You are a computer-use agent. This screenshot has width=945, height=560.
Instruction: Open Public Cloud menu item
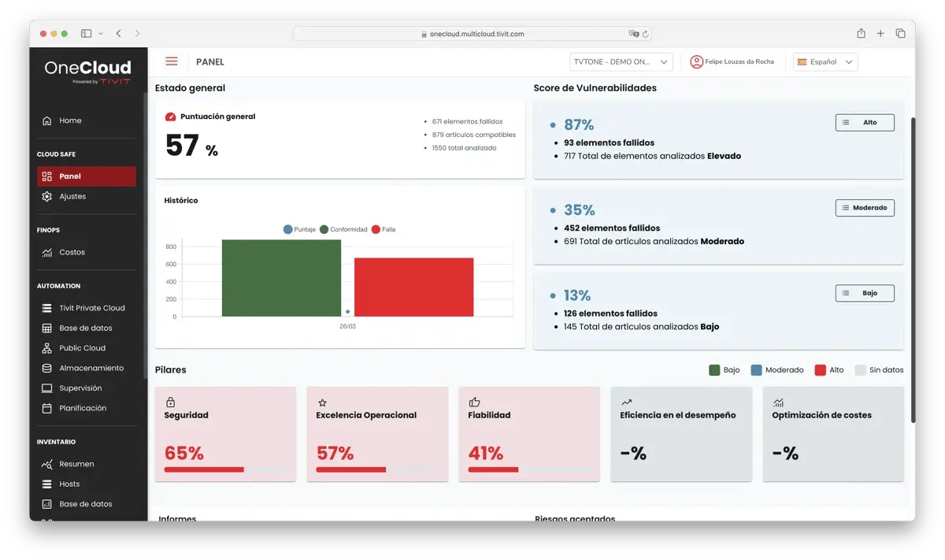tap(87, 348)
